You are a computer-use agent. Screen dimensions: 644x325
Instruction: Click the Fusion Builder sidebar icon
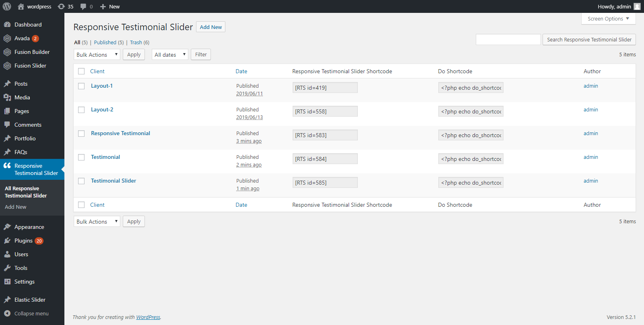coord(7,52)
